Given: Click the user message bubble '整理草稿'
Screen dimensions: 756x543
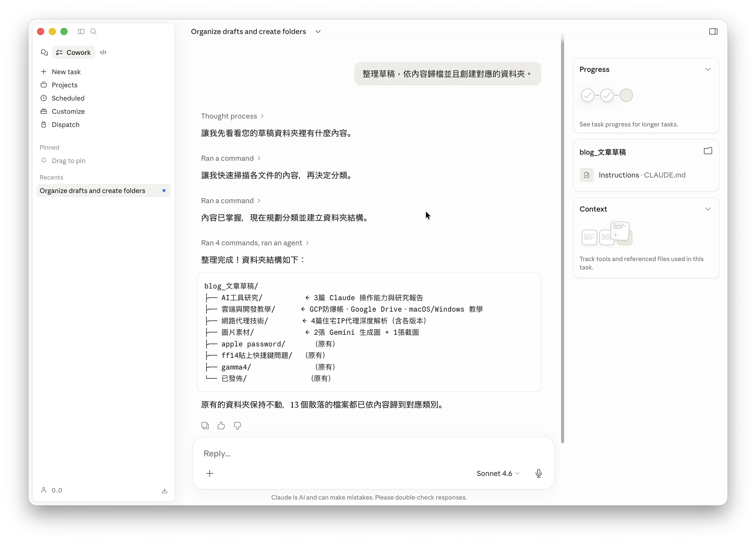Looking at the screenshot, I should [447, 74].
